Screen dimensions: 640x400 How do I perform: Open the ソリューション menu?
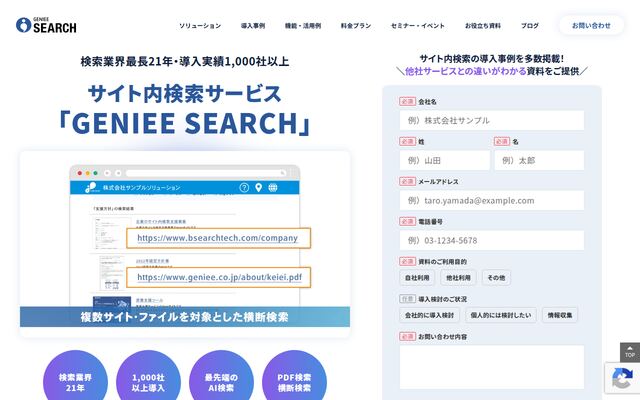(x=200, y=26)
